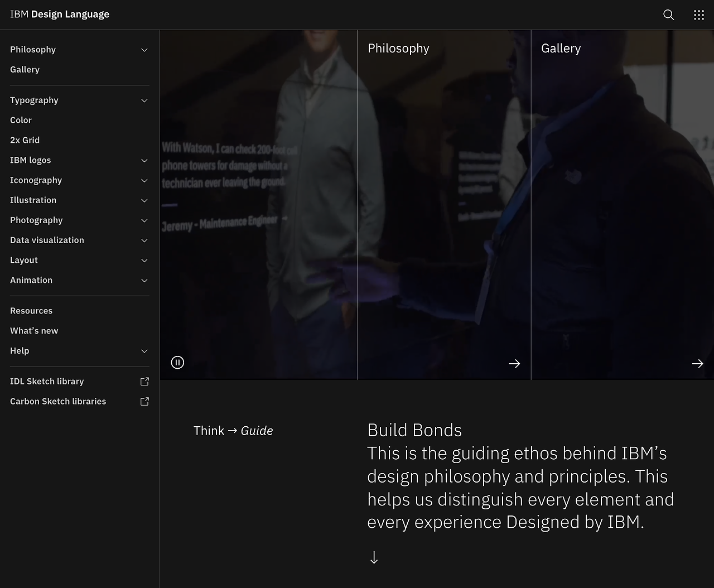Click the Philosophy heading on the hero panel

[398, 49]
